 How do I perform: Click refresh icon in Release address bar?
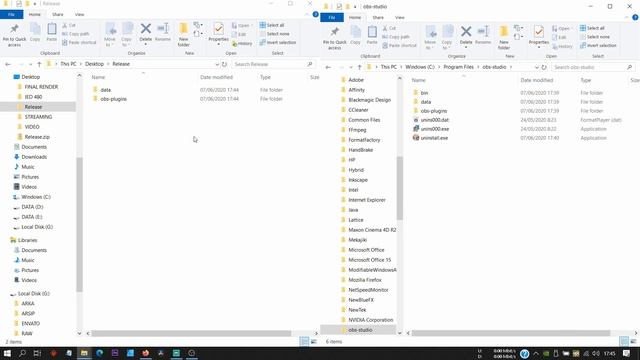pos(224,64)
